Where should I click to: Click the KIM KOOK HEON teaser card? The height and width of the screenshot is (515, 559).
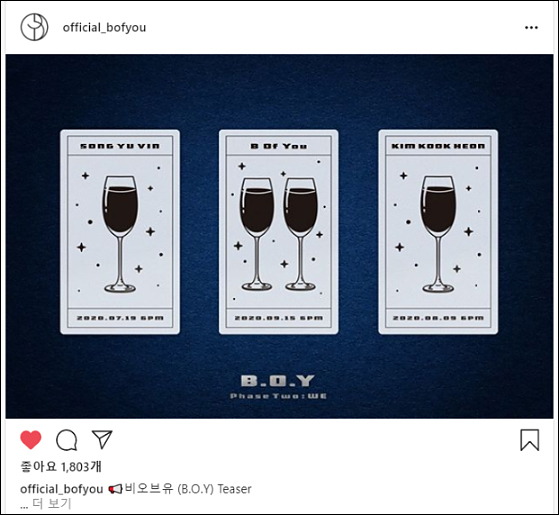[x=438, y=232]
